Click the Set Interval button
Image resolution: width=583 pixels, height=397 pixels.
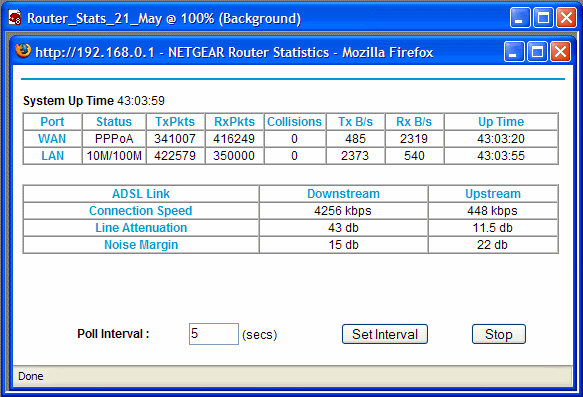click(x=385, y=334)
